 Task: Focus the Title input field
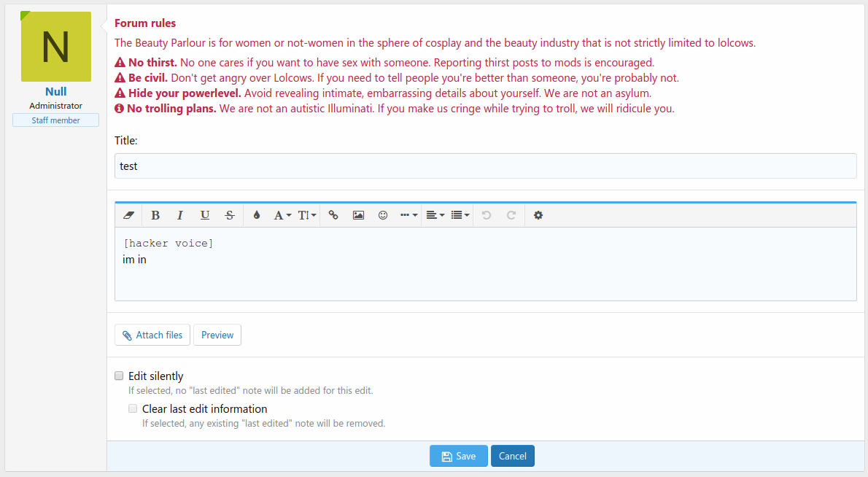(x=486, y=166)
